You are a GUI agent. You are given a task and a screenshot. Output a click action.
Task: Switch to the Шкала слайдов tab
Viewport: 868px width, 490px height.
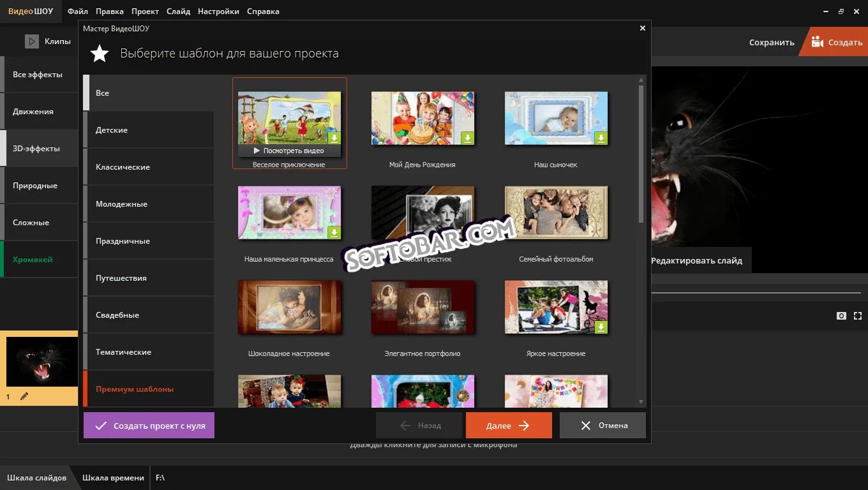point(36,478)
